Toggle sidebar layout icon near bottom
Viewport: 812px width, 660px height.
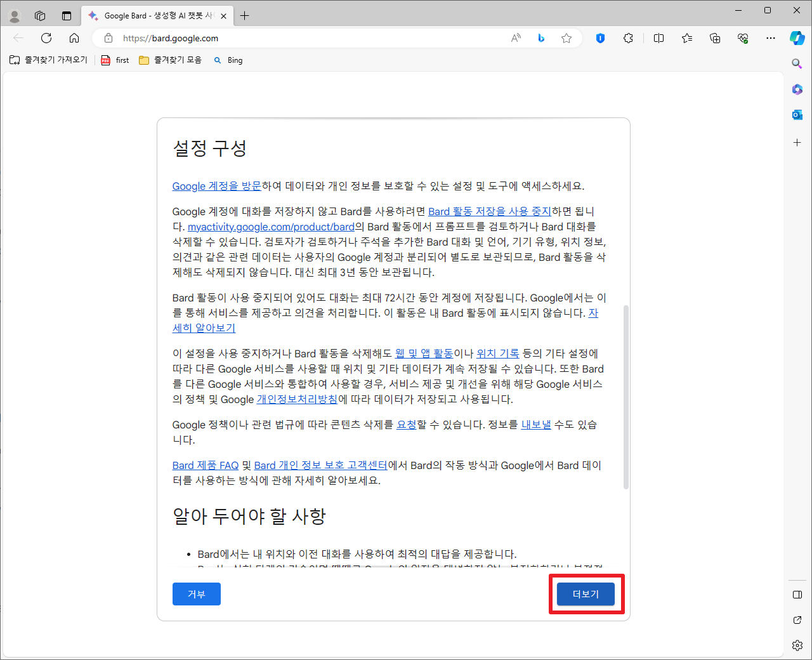pyautogui.click(x=797, y=595)
